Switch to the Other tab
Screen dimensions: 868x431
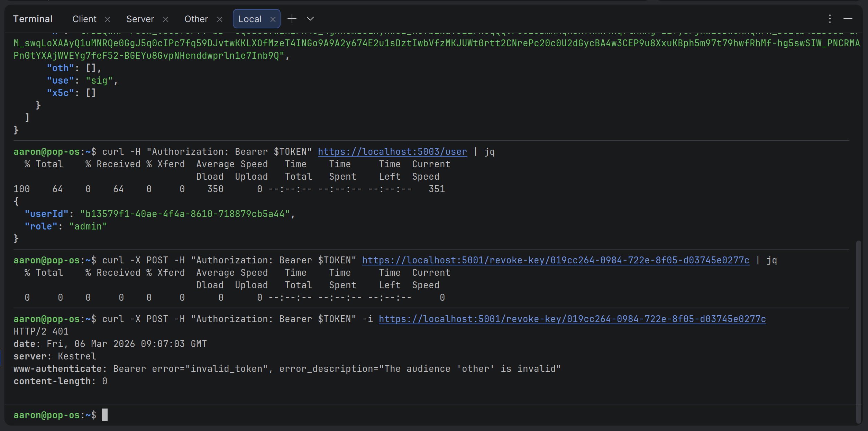pos(196,19)
